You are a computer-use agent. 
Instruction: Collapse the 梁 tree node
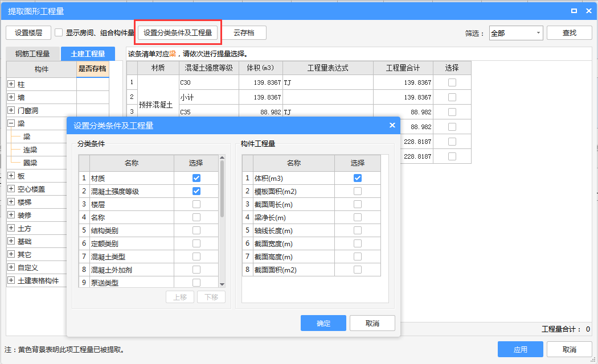coord(11,123)
